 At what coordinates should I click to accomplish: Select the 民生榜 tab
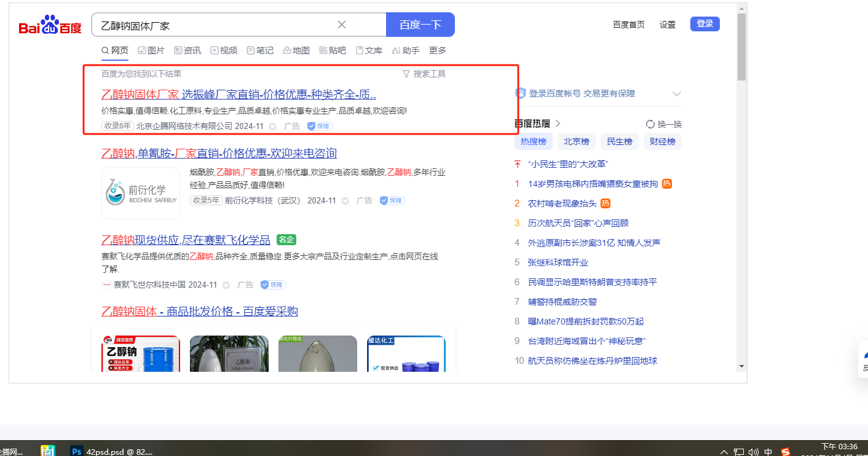click(x=620, y=141)
